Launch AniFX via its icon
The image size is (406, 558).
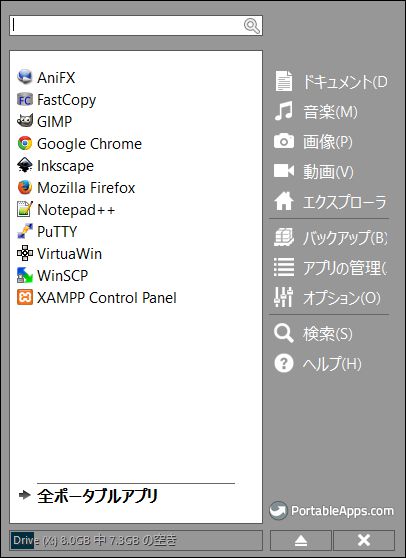pyautogui.click(x=25, y=77)
